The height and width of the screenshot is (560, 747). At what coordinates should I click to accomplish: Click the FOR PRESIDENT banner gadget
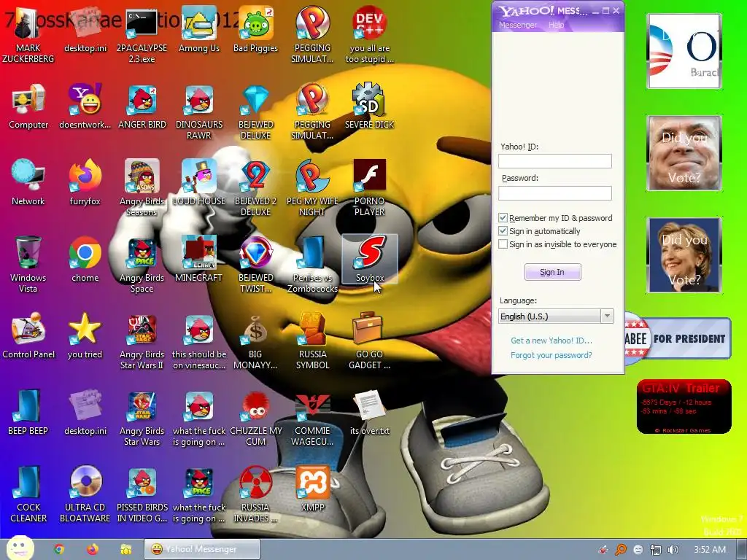click(x=678, y=338)
